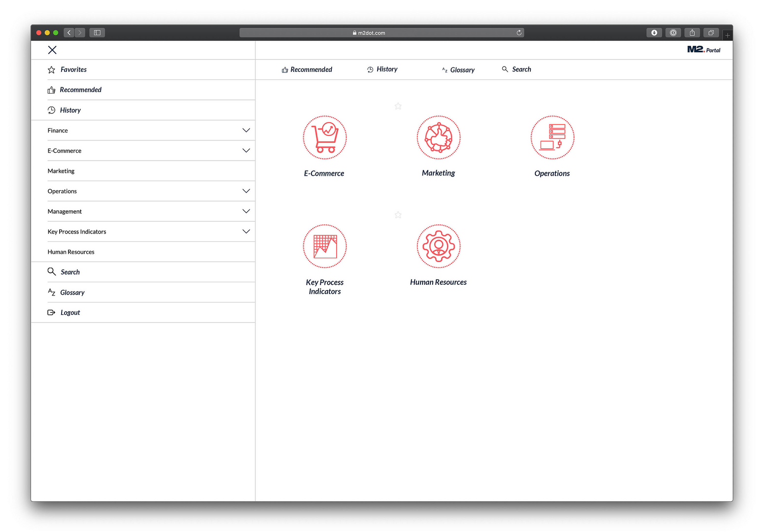The image size is (765, 532).
Task: Expand the Management sidebar section
Action: click(x=246, y=211)
